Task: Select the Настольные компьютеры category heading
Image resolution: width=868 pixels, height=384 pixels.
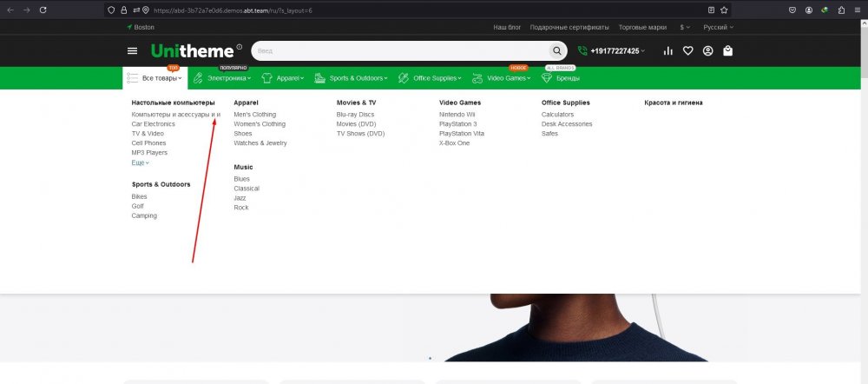Action: (174, 103)
